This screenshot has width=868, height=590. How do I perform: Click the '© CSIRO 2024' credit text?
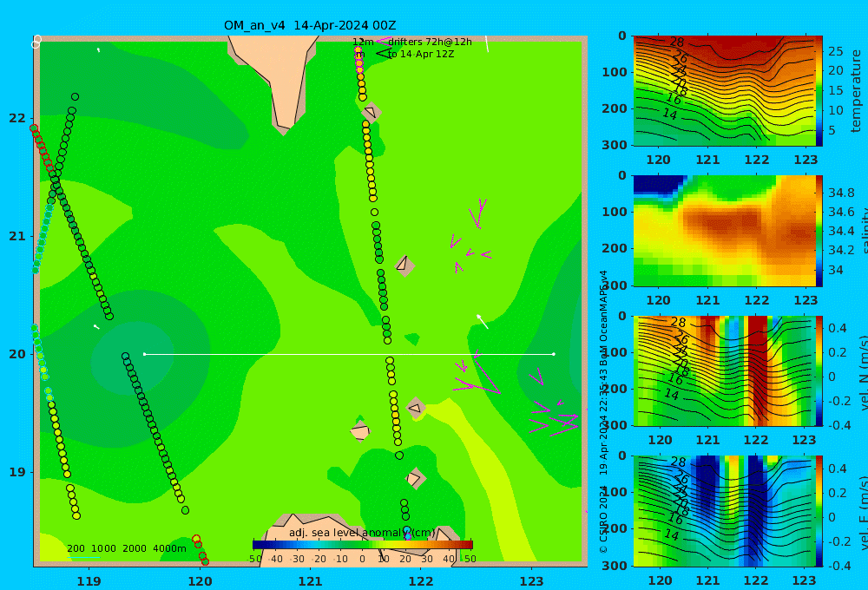604,521
